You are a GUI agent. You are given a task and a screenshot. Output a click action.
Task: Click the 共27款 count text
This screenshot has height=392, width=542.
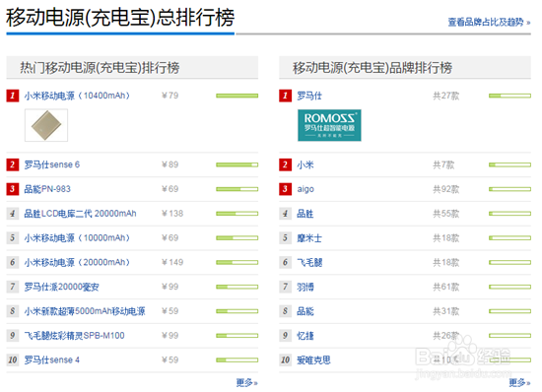[446, 96]
